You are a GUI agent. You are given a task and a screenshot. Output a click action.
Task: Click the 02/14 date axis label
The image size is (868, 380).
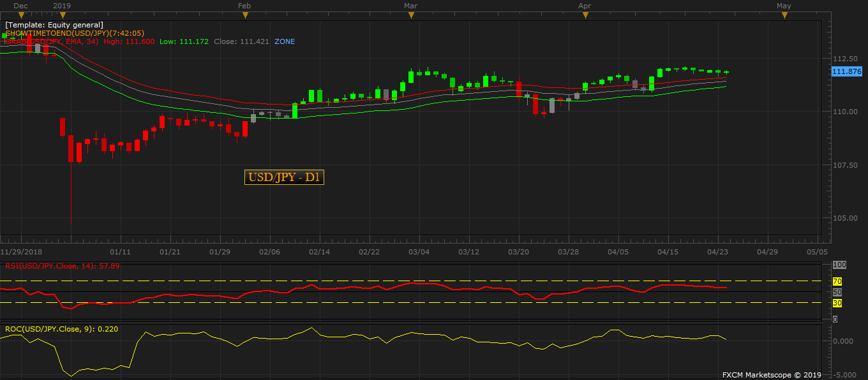[x=319, y=252]
